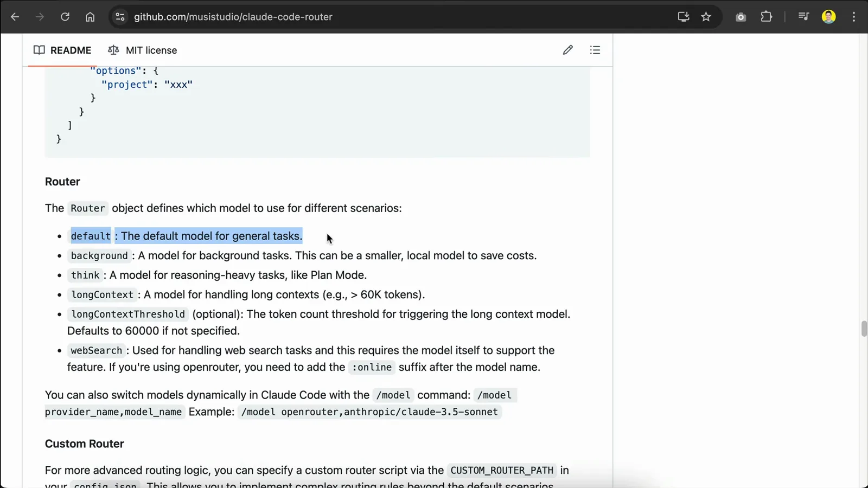868x488 pixels.
Task: Click the browser forward arrow
Action: coord(40,17)
